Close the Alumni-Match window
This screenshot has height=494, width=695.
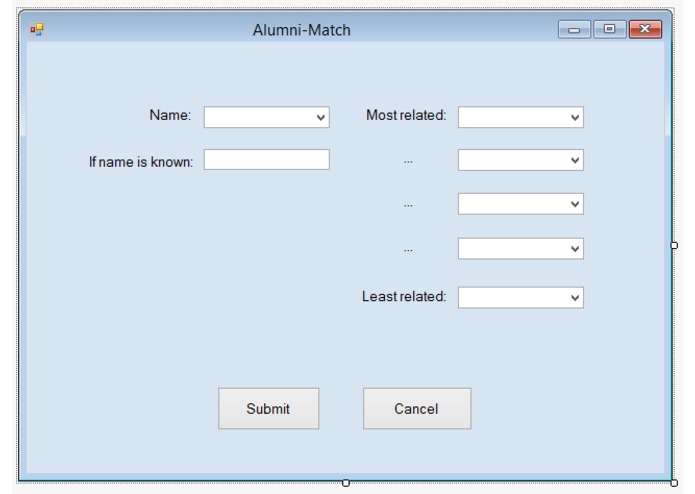tap(645, 30)
